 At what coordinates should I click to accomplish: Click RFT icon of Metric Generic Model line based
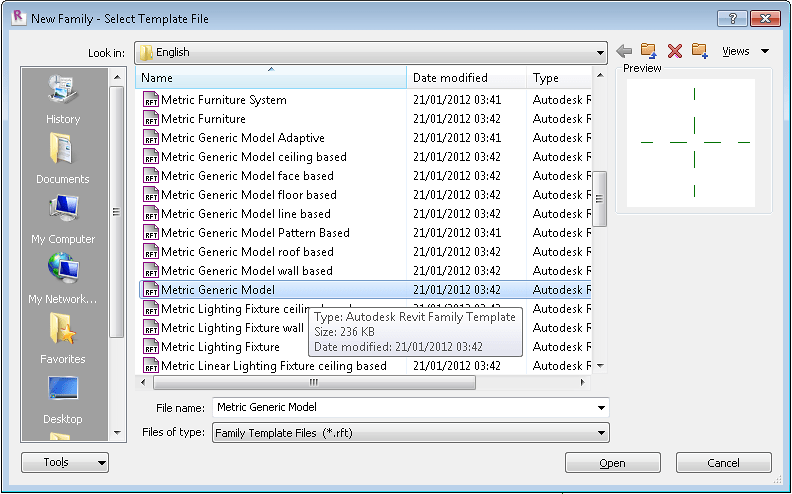coord(151,214)
